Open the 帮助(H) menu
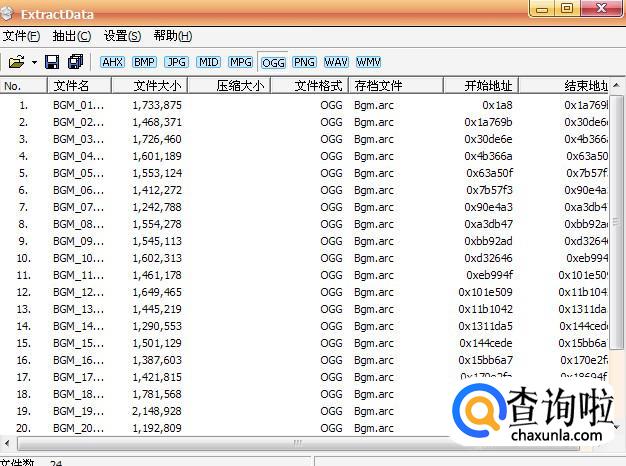 click(x=172, y=36)
